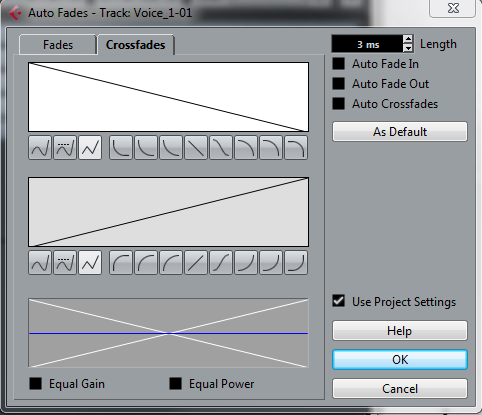Choose third fade-out preset gentle concave curve

tap(171, 148)
